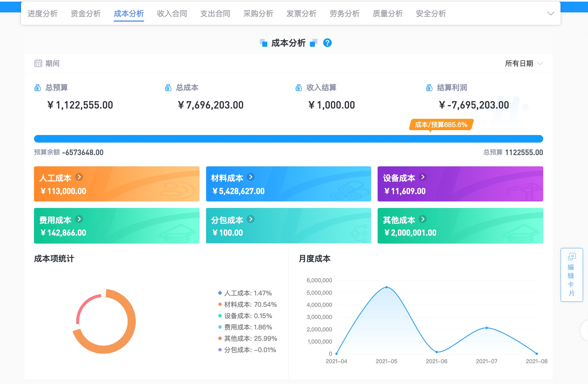588x384 pixels.
Task: Click the 编辑卡片 side button
Action: click(572, 275)
